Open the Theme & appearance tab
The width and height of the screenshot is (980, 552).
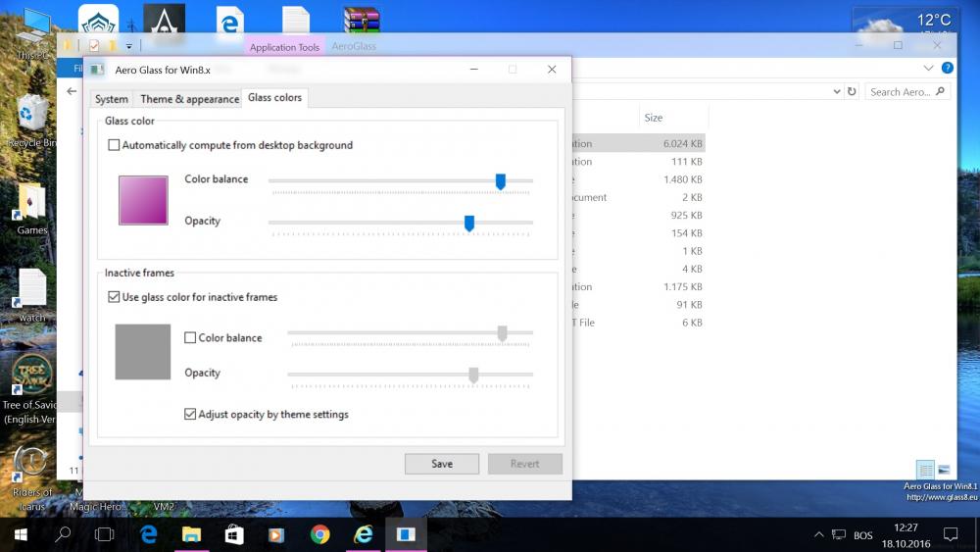pos(189,99)
